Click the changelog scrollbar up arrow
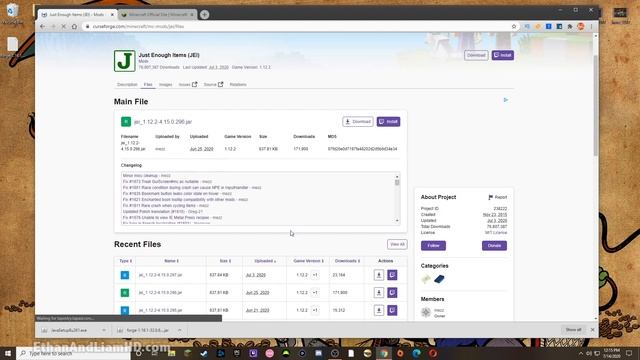Screen dimensions: 640x360 click(397, 176)
